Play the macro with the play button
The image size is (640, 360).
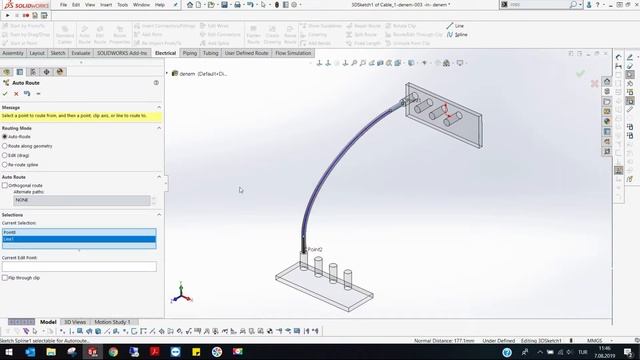7,16
